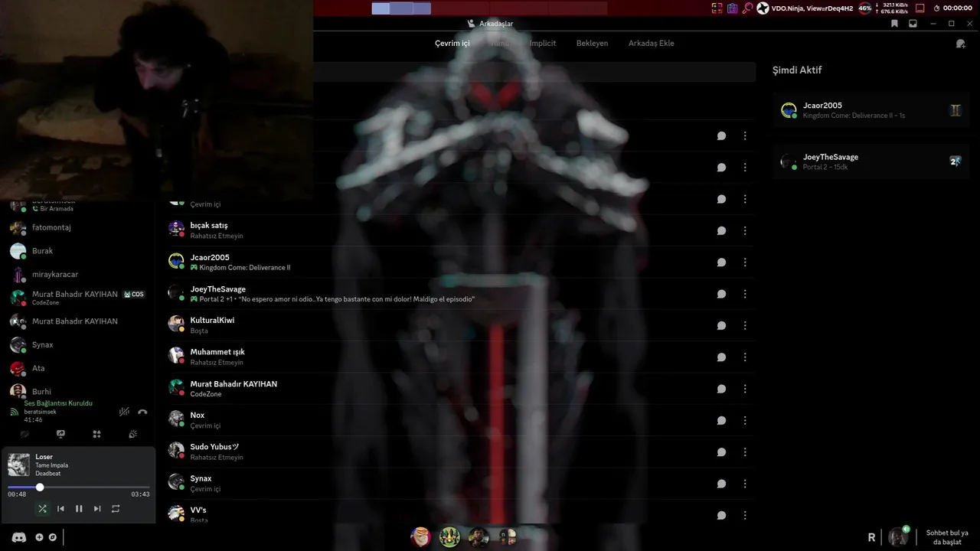
Task: Open the bookmarks icon in title bar
Action: coord(894,24)
